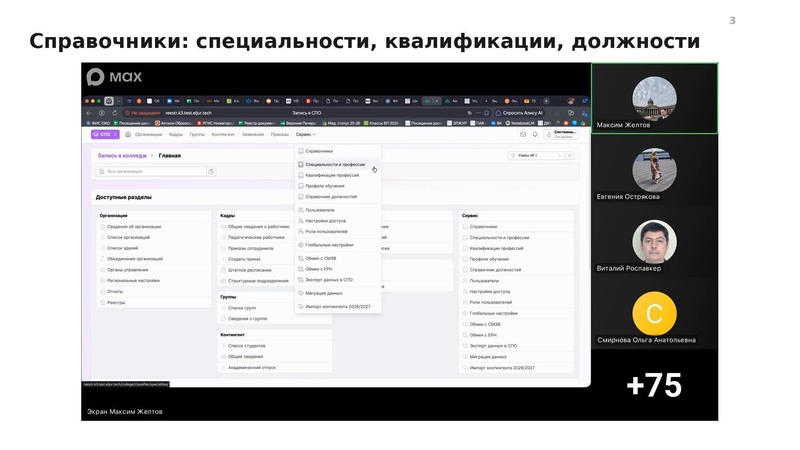Expand the Район № 1 dropdown

point(536,156)
